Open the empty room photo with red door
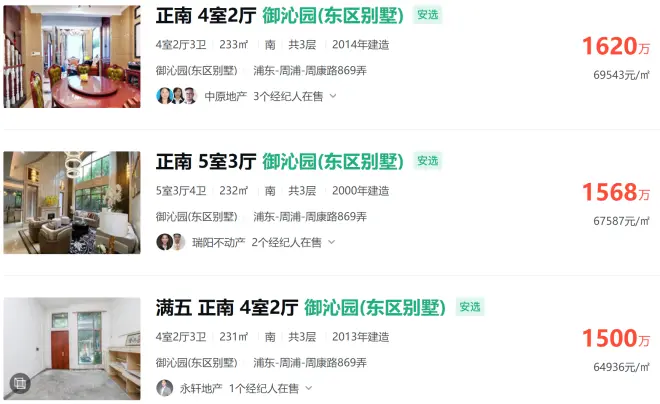The height and width of the screenshot is (404, 660). 72,348
